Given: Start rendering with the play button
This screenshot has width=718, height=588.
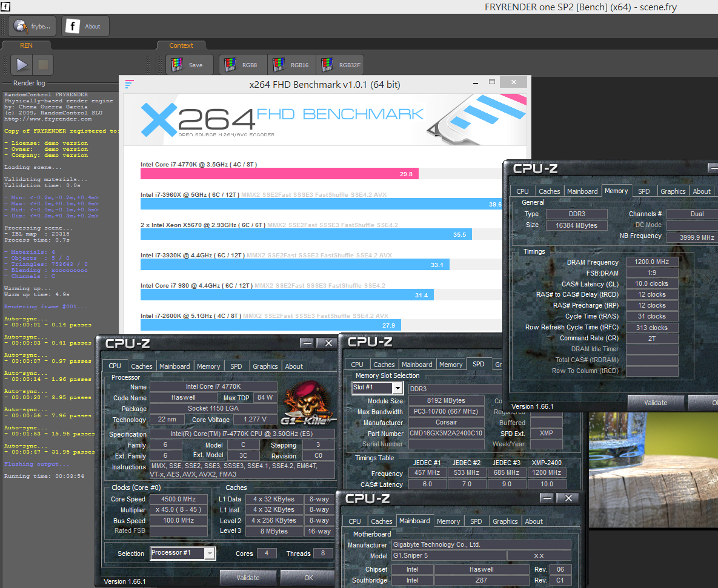Looking at the screenshot, I should pos(22,65).
